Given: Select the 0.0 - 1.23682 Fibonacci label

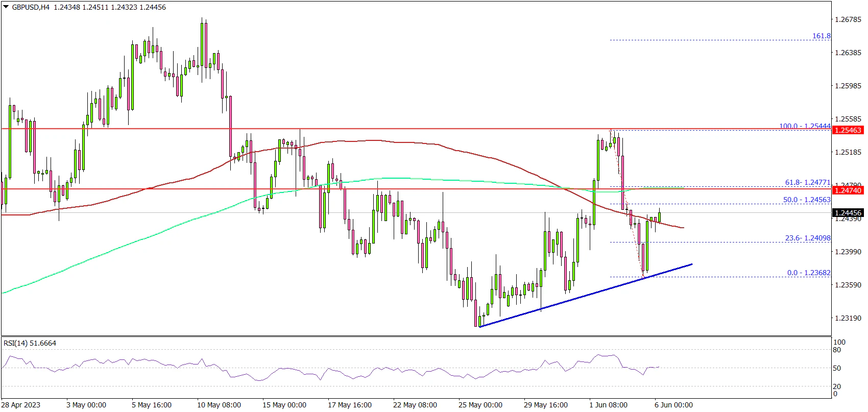Looking at the screenshot, I should 808,273.
